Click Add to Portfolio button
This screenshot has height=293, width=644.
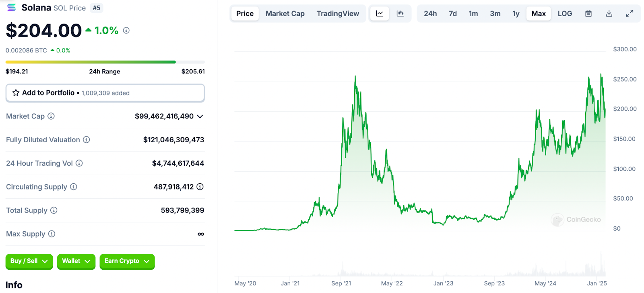105,93
